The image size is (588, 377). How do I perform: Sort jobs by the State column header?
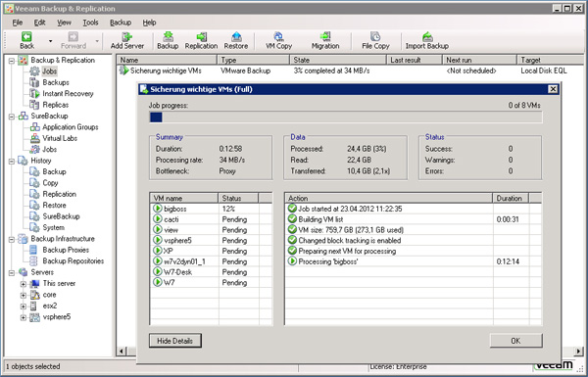pos(338,60)
